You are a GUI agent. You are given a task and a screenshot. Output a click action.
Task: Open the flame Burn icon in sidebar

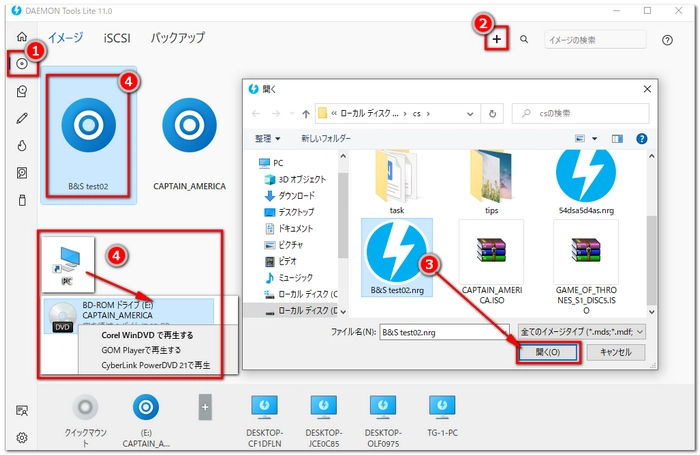click(22, 145)
